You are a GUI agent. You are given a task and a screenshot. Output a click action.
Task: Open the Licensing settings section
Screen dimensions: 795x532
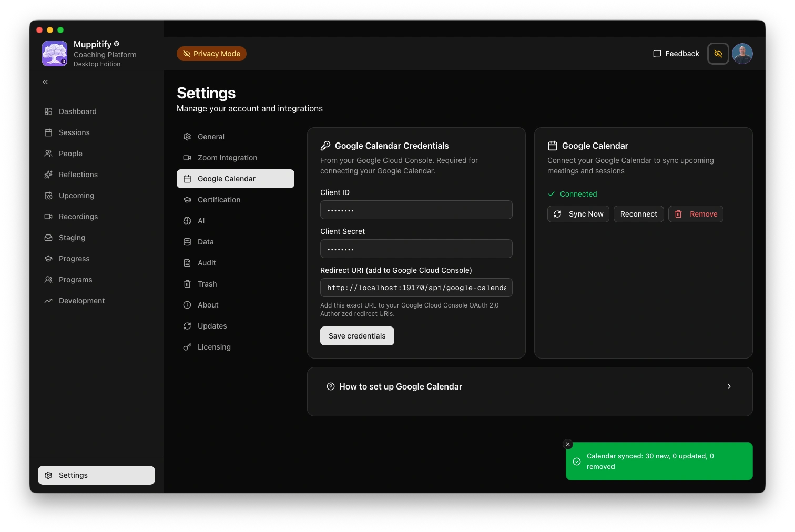(214, 347)
